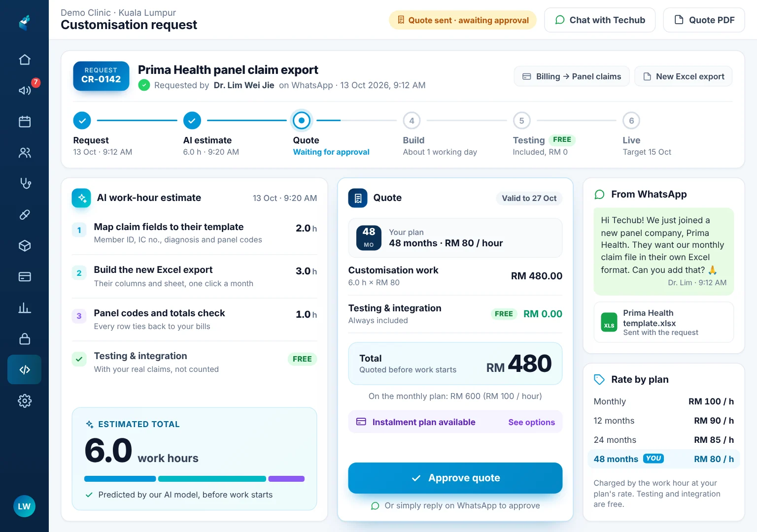Click the WhatsApp chat icon beside From WhatsApp
Viewport: 757px width, 532px height.
coord(599,195)
